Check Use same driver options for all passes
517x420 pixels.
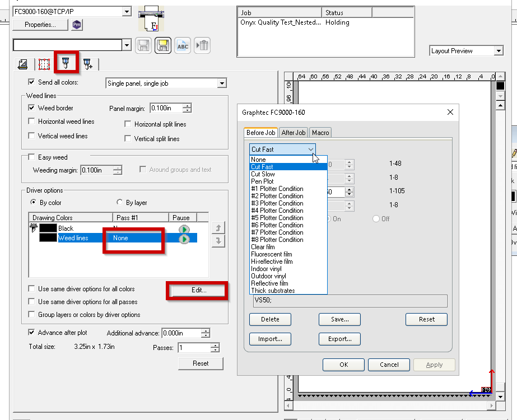[32, 301]
